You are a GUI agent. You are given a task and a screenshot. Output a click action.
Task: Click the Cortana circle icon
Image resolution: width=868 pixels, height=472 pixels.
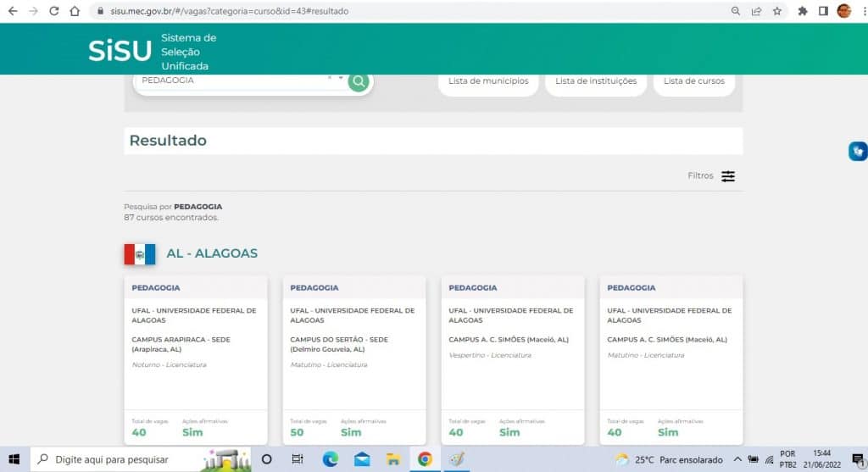point(267,459)
